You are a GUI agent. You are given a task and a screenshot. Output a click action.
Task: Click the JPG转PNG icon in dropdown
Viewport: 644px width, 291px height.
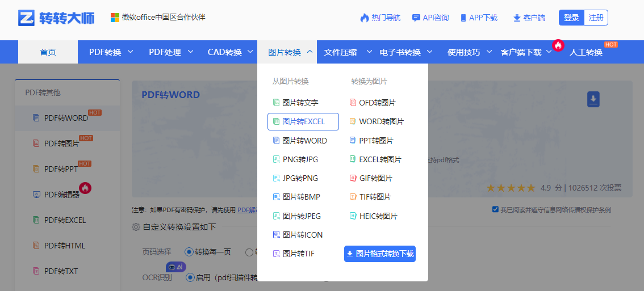coord(277,178)
